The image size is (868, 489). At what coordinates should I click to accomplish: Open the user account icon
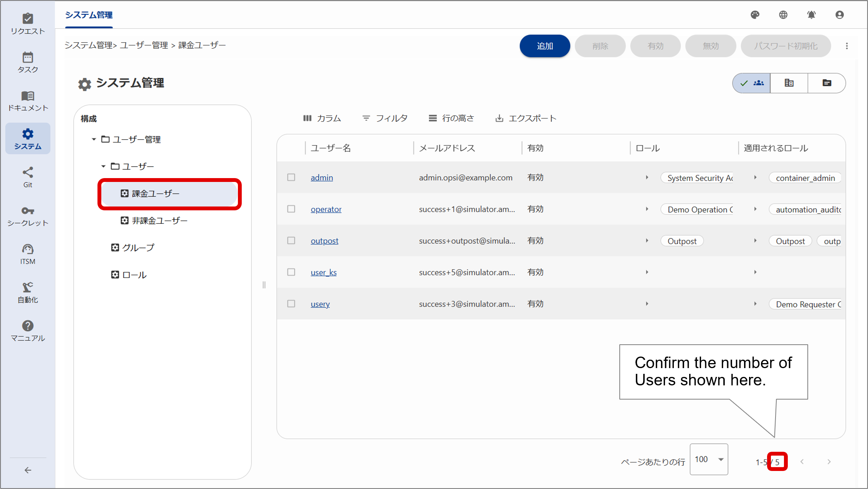tap(839, 15)
